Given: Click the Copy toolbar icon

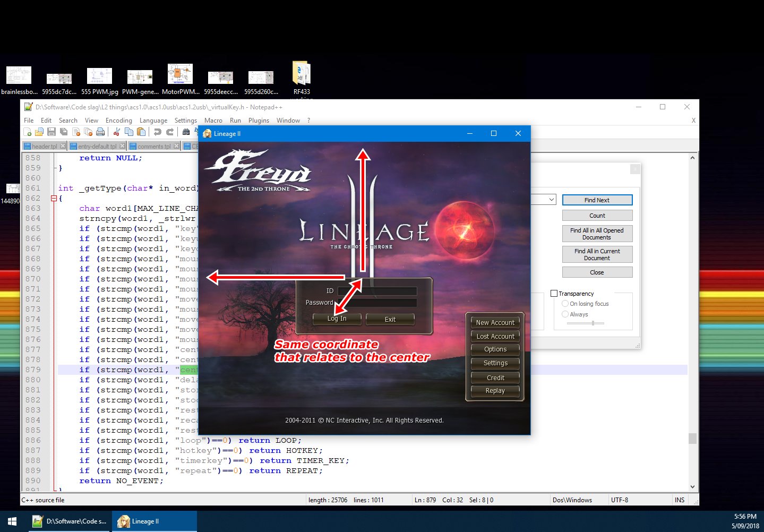Looking at the screenshot, I should (128, 132).
